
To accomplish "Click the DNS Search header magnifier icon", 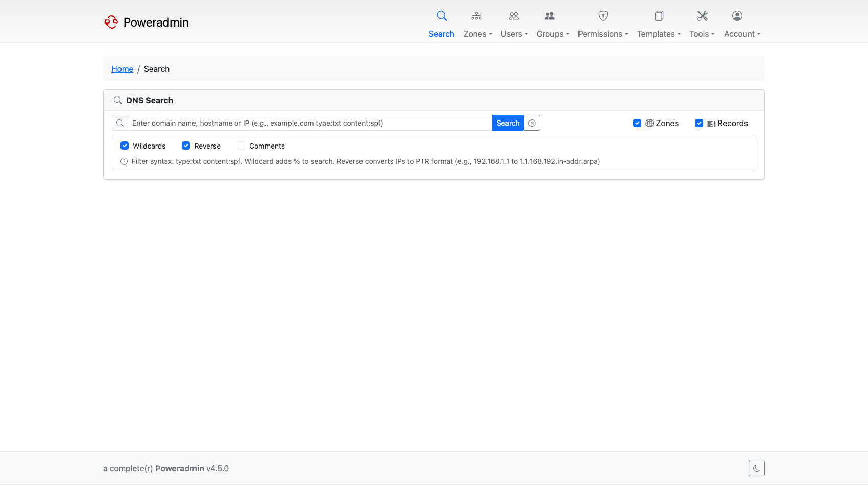I will [118, 100].
